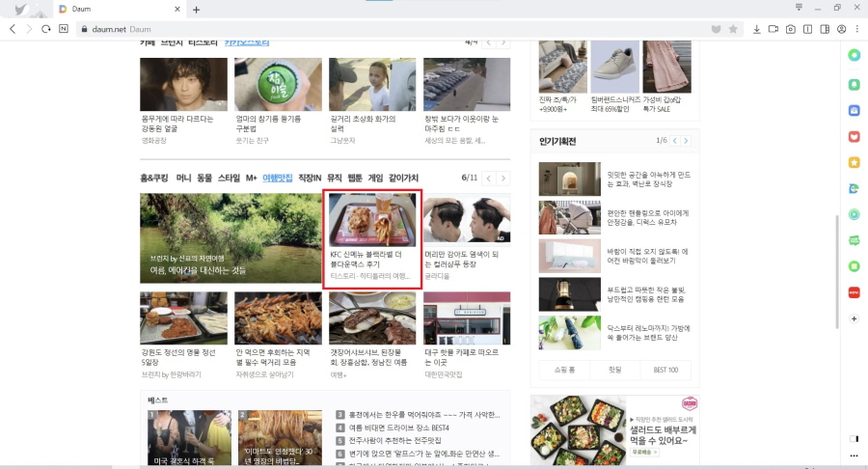Open the 머리만 감아도 염색이 되는 ad link
Viewport: 868px width, 469px height.
tap(462, 260)
